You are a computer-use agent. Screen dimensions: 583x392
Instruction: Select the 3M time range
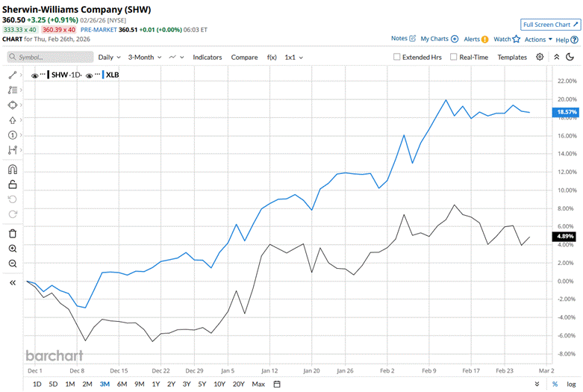105,384
